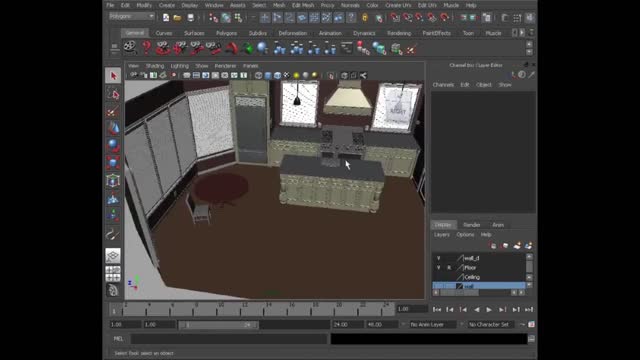Click the New Scene icon
Viewport: 640px width, 360px height.
(166, 18)
